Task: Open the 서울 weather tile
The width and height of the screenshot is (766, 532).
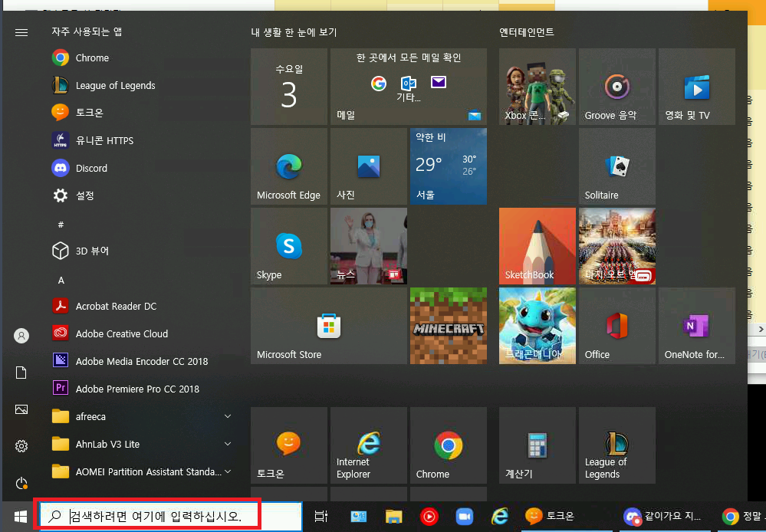Action: click(x=449, y=166)
